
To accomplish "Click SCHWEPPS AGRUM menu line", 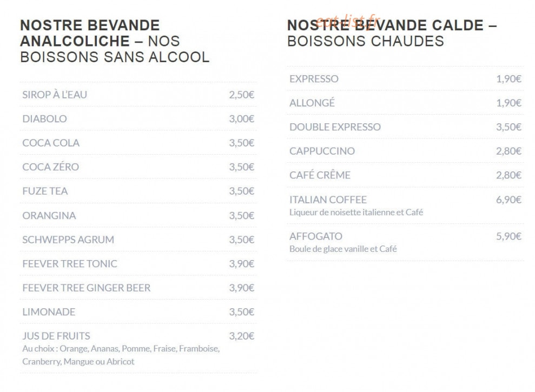I will (x=138, y=240).
